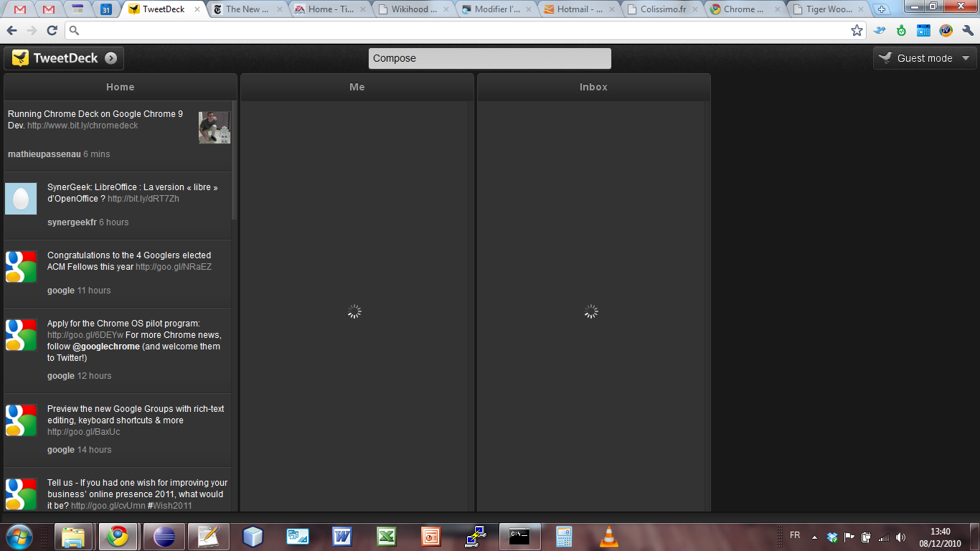Viewport: 980px width, 551px height.
Task: Switch to The New York Times tab
Action: [x=246, y=9]
